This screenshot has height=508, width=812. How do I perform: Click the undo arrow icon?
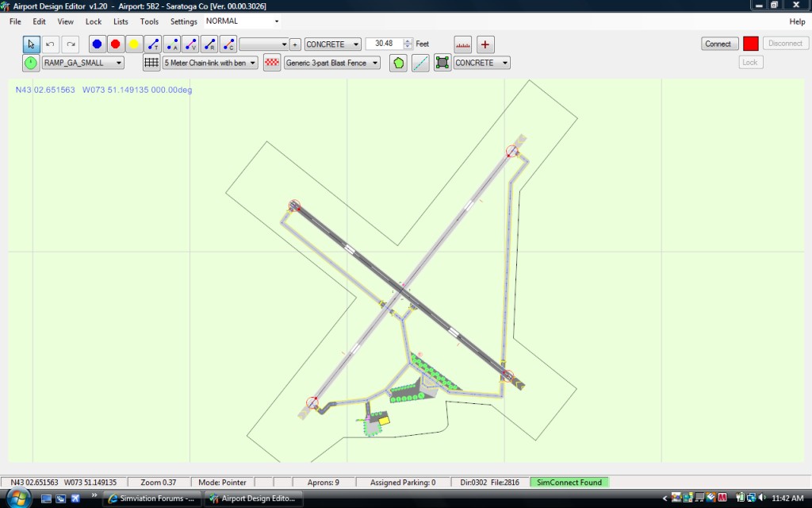point(52,44)
